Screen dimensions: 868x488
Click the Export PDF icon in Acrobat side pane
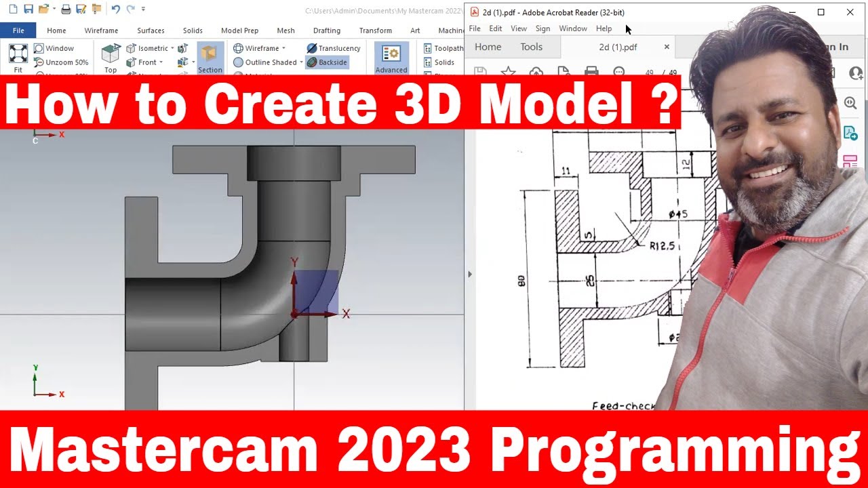click(850, 133)
